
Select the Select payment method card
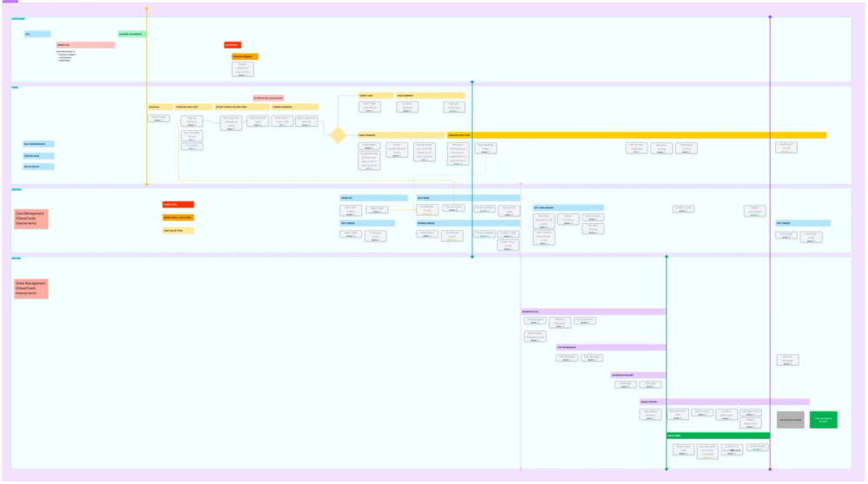[x=306, y=121]
